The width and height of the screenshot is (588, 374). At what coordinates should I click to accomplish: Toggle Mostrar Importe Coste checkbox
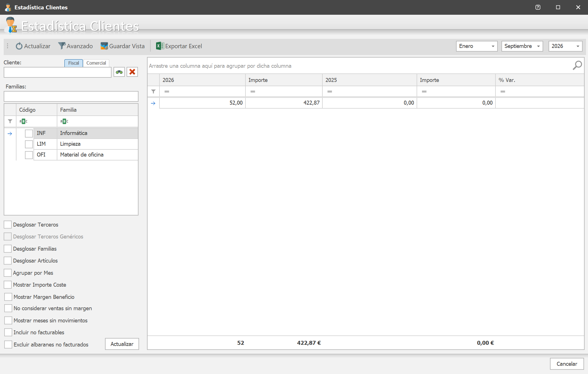tap(8, 285)
